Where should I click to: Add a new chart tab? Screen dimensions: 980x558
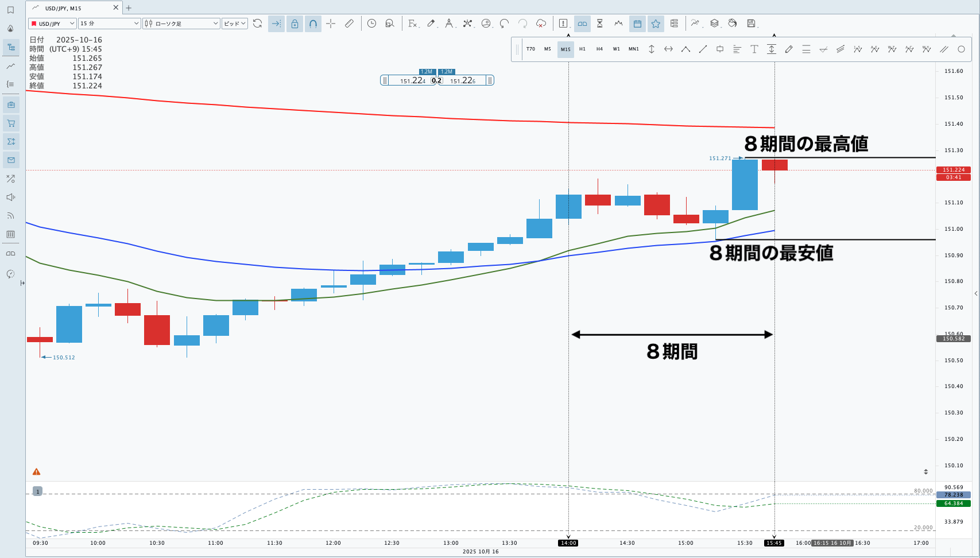pos(129,8)
